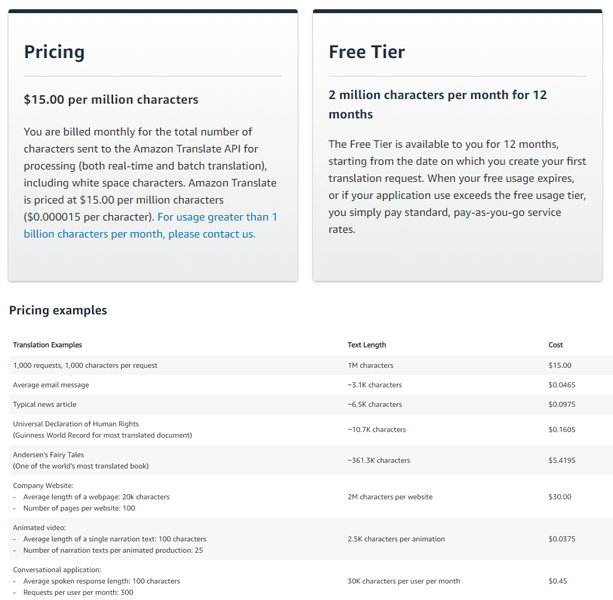Click the 'Translation Examples' column header
The image size is (613, 600).
tap(47, 345)
